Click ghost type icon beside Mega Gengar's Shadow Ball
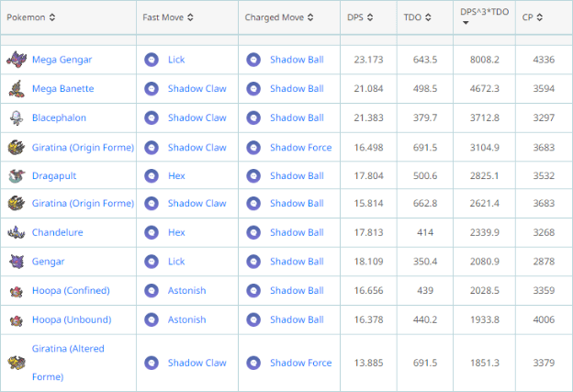 253,60
